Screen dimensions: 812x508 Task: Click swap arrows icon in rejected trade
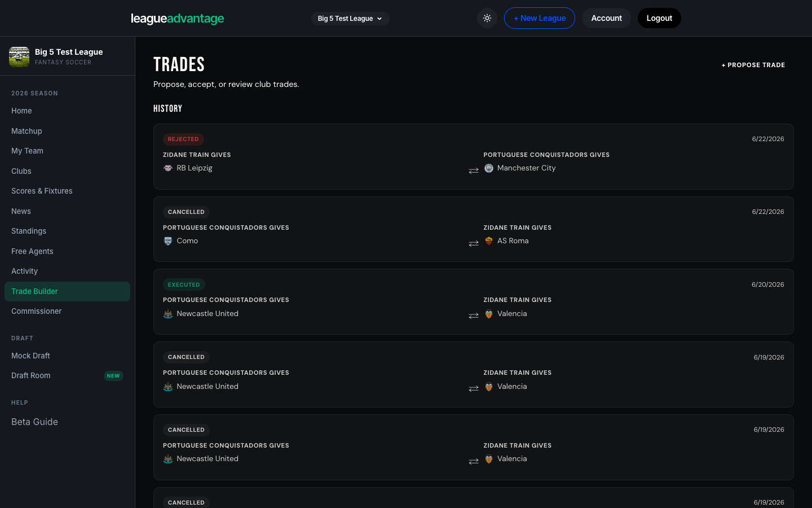tap(474, 170)
